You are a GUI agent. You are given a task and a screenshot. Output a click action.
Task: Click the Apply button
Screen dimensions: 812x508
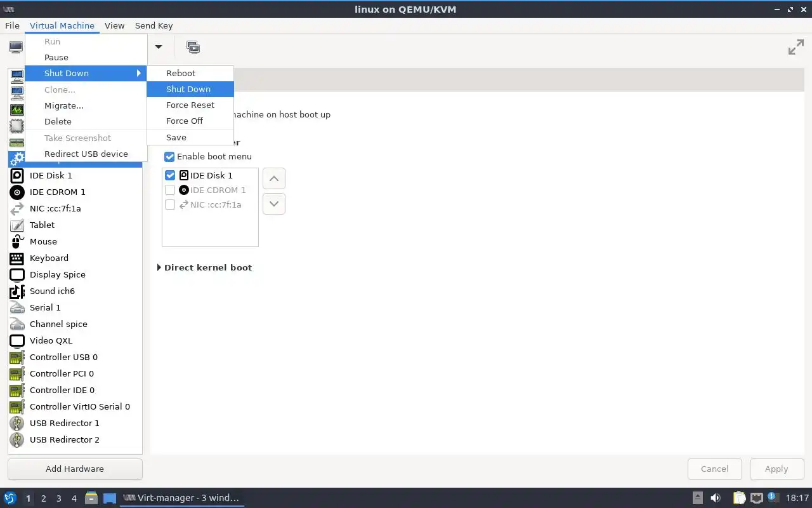pyautogui.click(x=776, y=469)
